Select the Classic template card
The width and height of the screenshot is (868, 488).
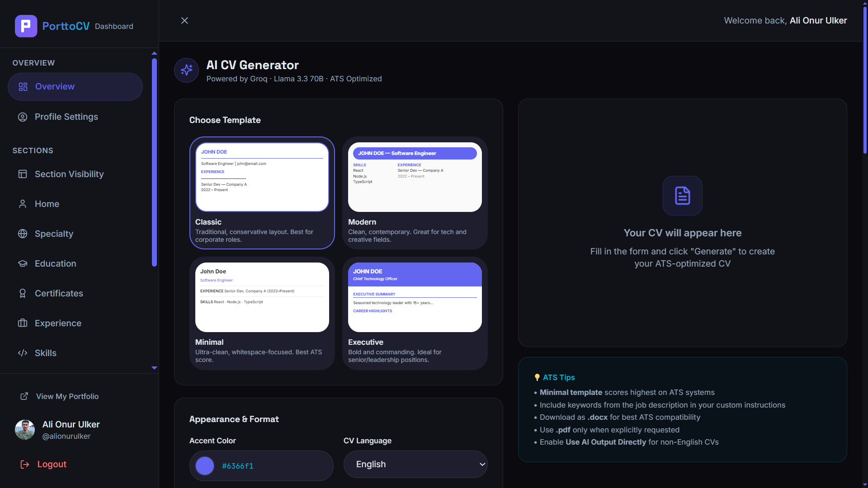click(262, 193)
